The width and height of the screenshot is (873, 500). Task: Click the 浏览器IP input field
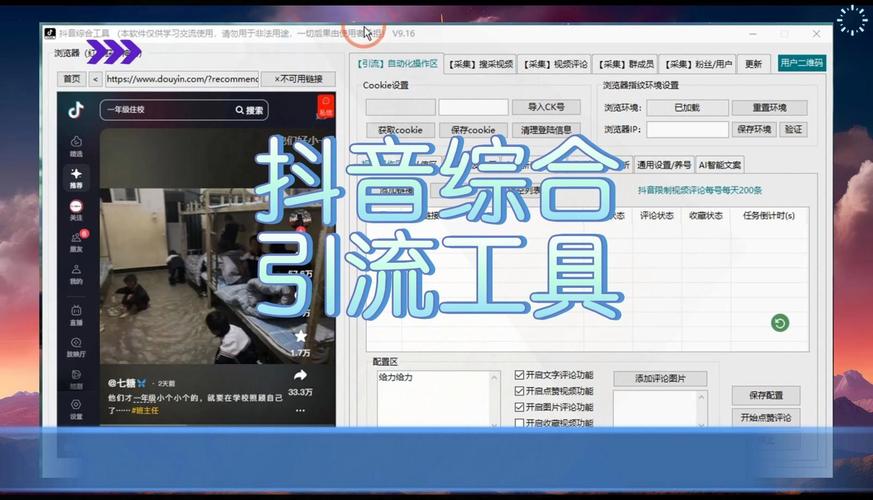[688, 130]
